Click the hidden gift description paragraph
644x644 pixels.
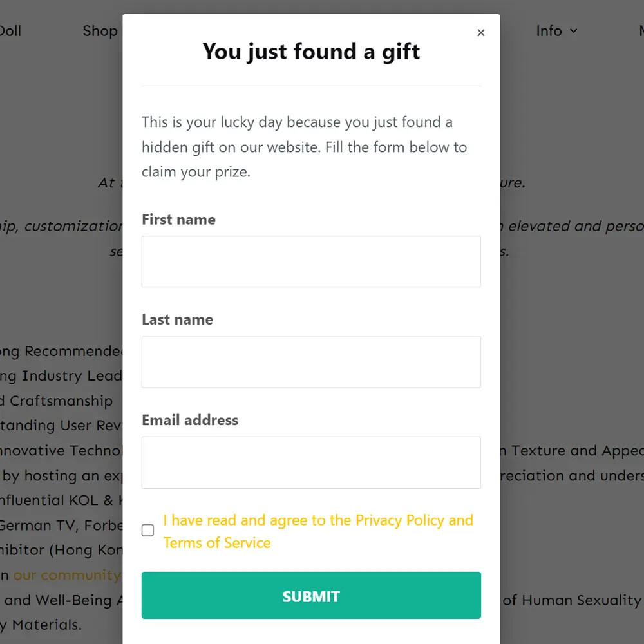pos(304,147)
